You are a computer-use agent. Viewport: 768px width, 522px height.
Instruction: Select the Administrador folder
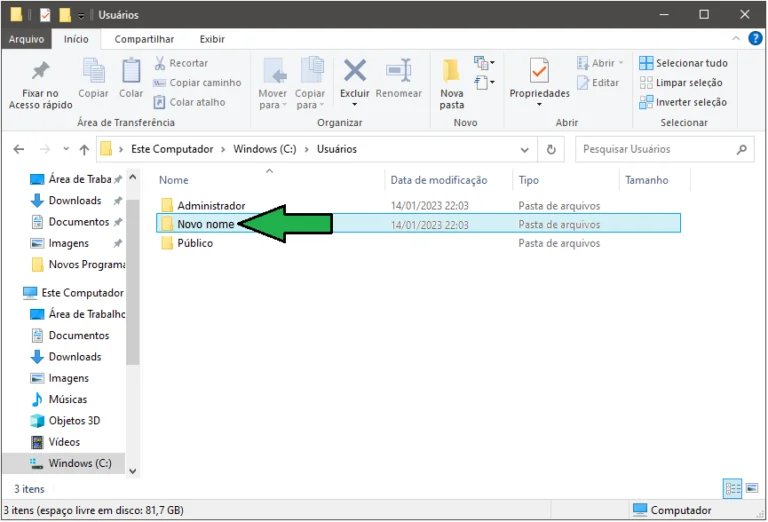[x=418, y=206]
